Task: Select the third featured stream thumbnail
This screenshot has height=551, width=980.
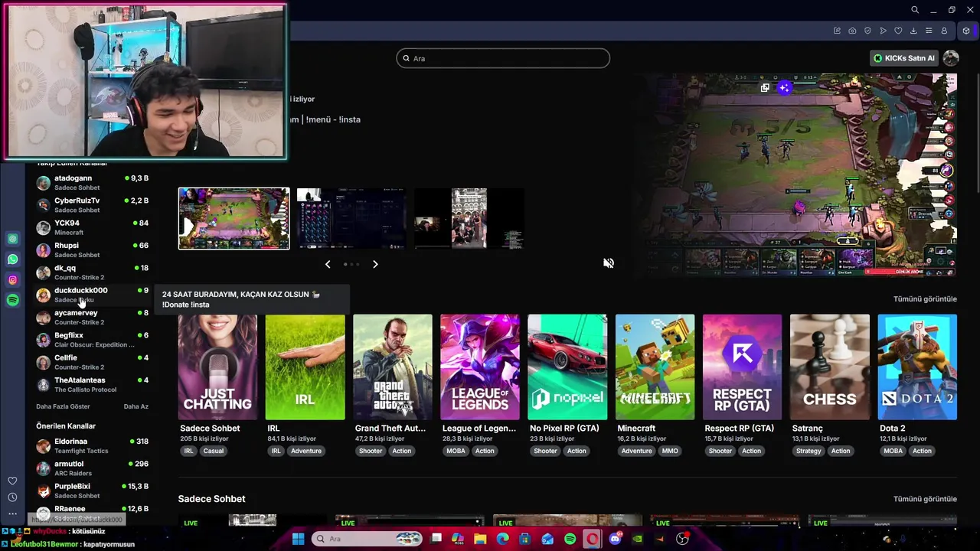Action: coord(469,219)
